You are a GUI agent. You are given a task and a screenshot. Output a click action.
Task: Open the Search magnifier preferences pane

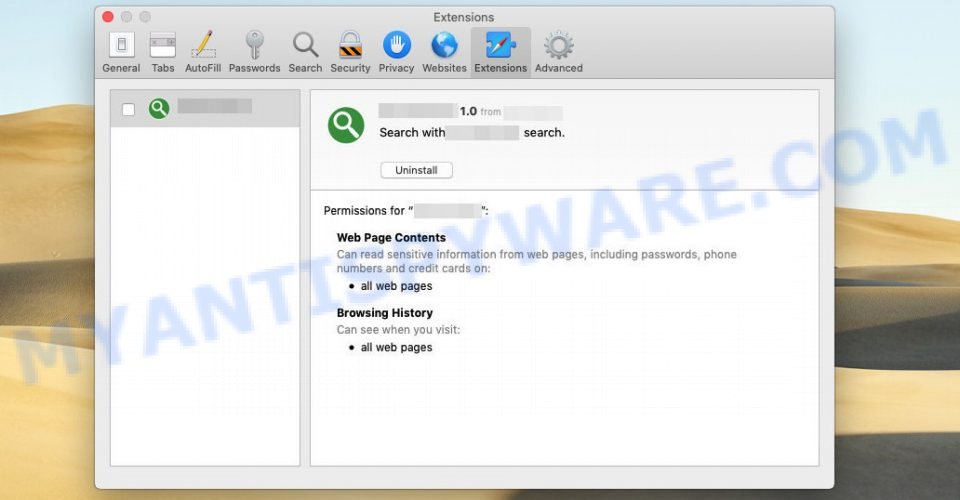coord(305,52)
